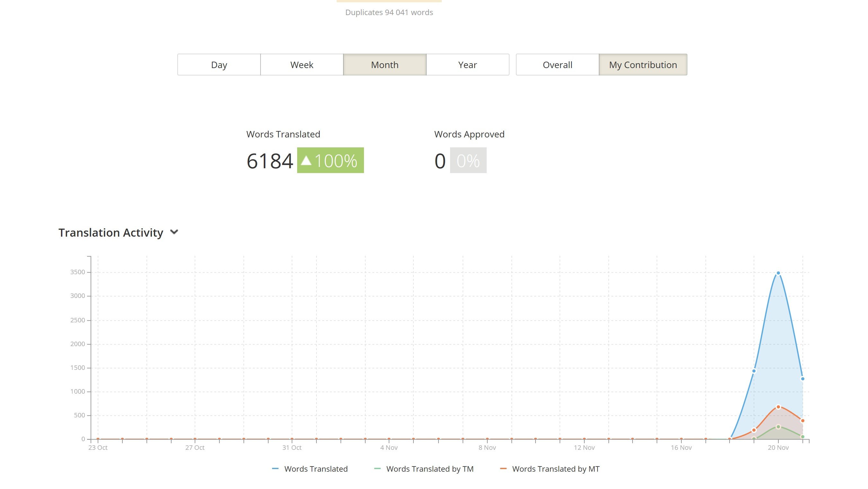Expand the Translation Activity chevron
Screen dimensions: 868x489
[x=174, y=232]
